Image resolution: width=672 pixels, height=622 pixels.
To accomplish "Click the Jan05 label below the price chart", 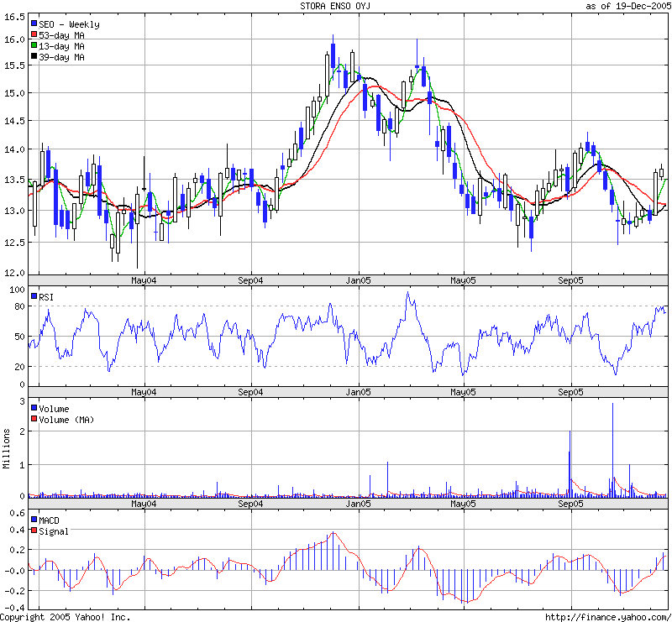I will point(359,280).
